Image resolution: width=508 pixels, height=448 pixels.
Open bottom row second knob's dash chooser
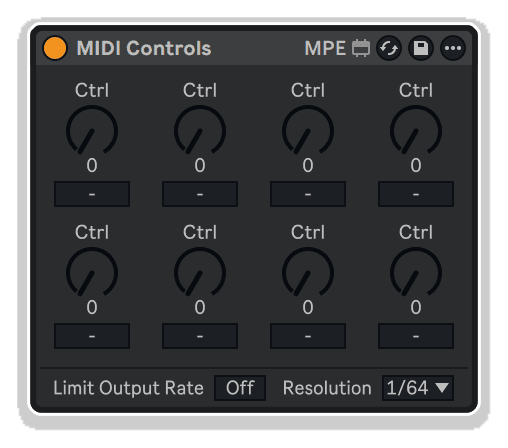[x=200, y=336]
